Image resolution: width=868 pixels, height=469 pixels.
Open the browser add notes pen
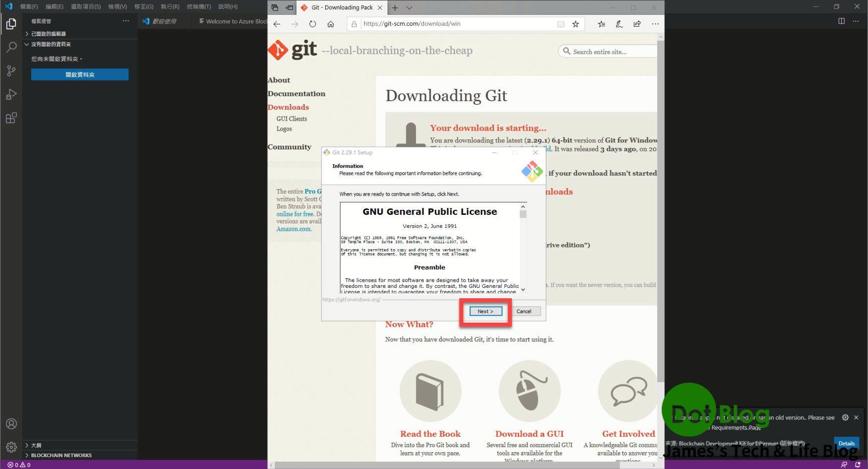619,24
